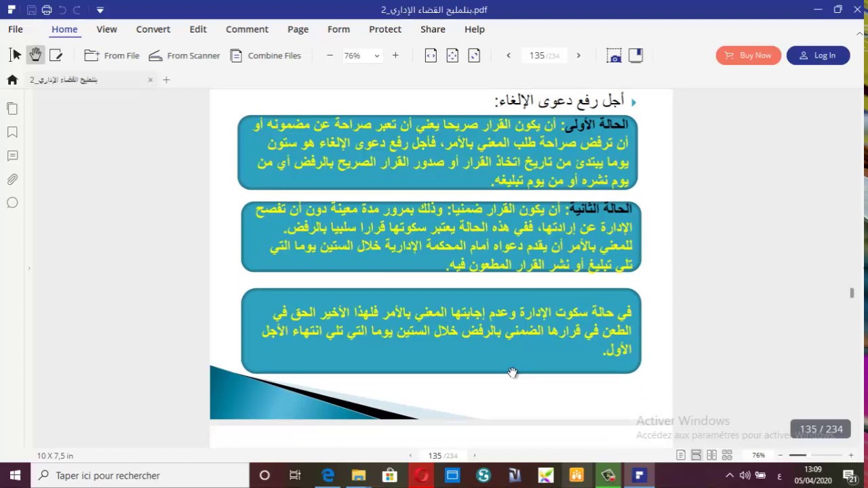Switch to the Convert tab
The height and width of the screenshot is (488, 868).
pos(153,29)
